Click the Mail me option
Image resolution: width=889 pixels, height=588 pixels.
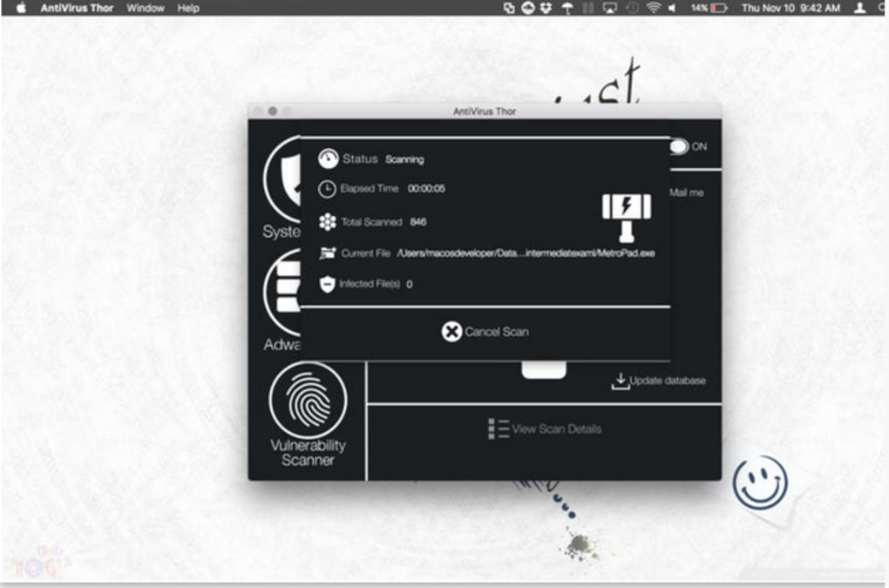click(x=687, y=193)
